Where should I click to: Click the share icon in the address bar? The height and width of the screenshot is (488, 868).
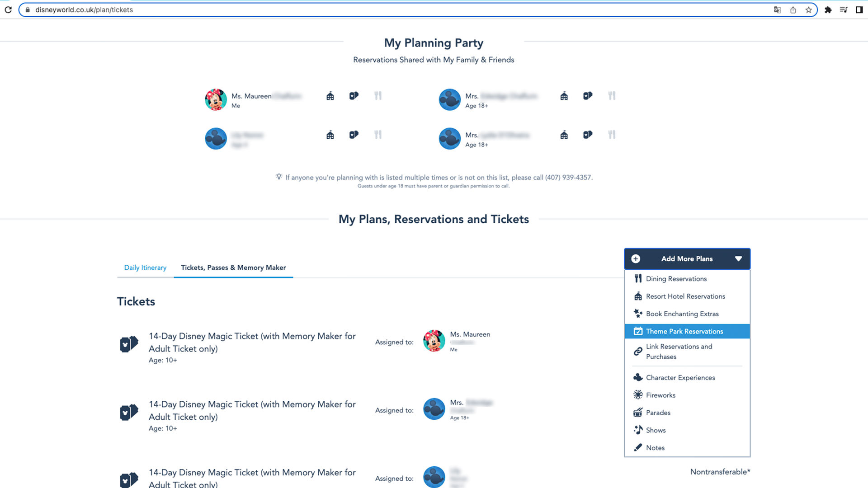(x=793, y=10)
